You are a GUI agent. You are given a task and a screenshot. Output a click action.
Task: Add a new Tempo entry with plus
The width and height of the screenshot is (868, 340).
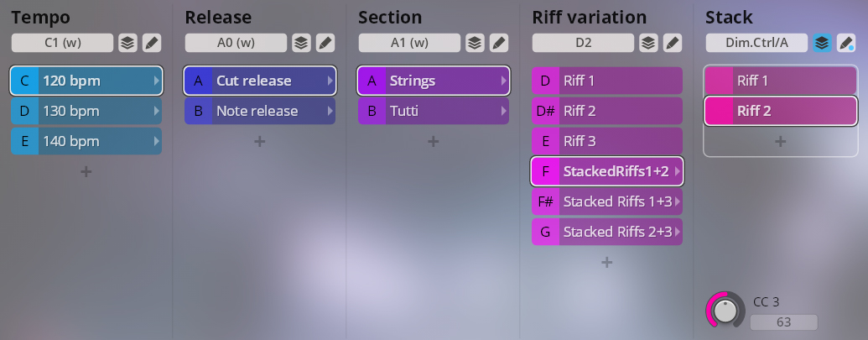pos(86,171)
